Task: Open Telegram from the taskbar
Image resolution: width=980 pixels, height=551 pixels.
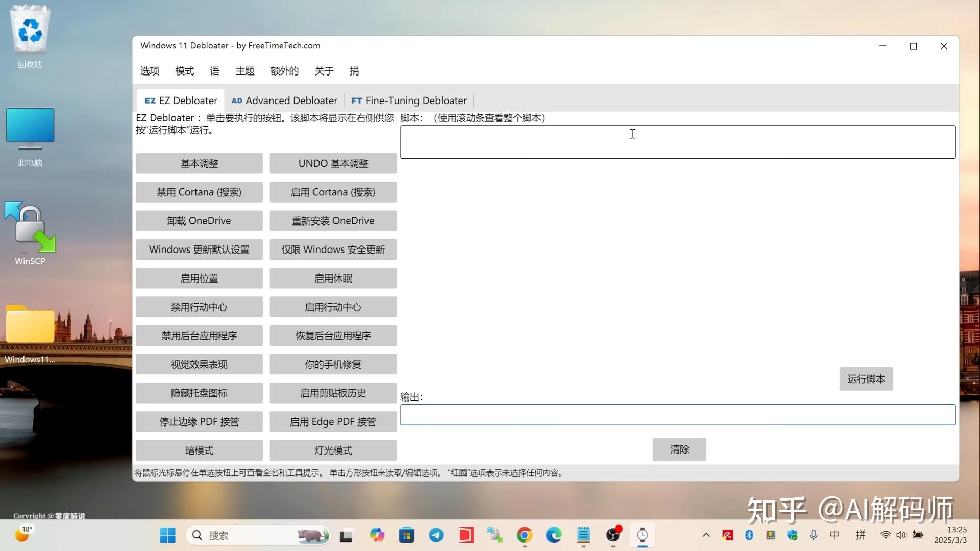Action: point(436,535)
